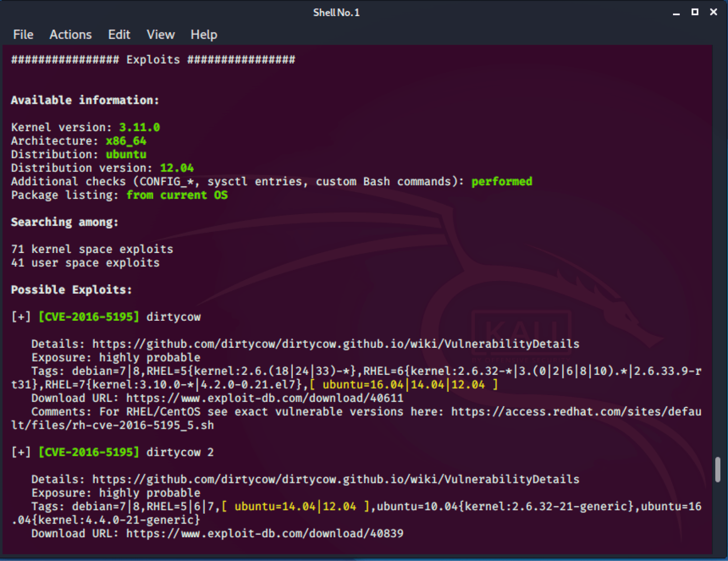Open the exploit-db download/40839 URL
728x561 pixels.
point(265,534)
